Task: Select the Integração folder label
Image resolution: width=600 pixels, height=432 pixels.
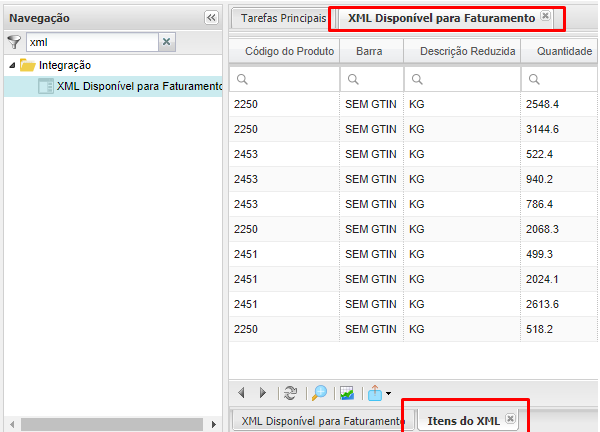Action: pyautogui.click(x=65, y=65)
